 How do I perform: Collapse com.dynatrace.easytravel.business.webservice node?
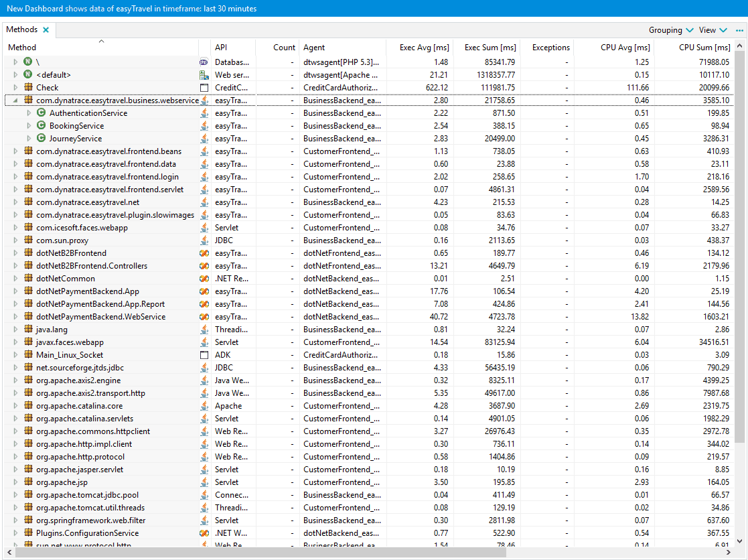point(15,100)
